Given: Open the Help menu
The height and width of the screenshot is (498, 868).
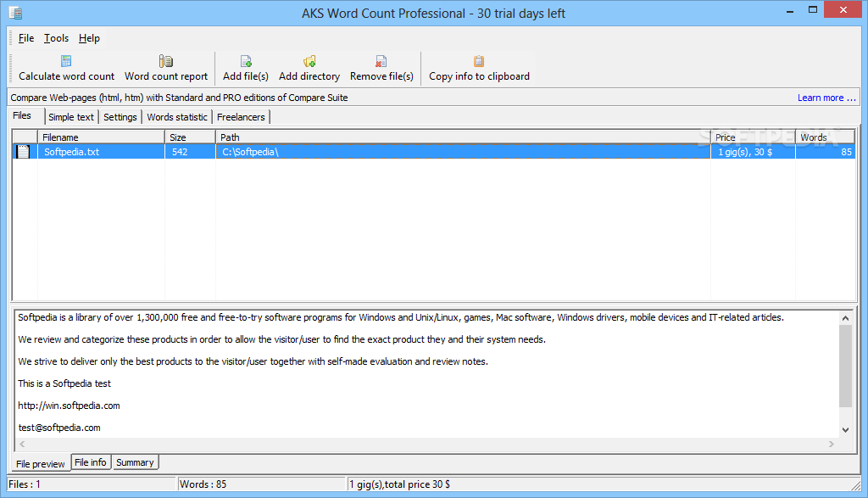Looking at the screenshot, I should pos(89,38).
